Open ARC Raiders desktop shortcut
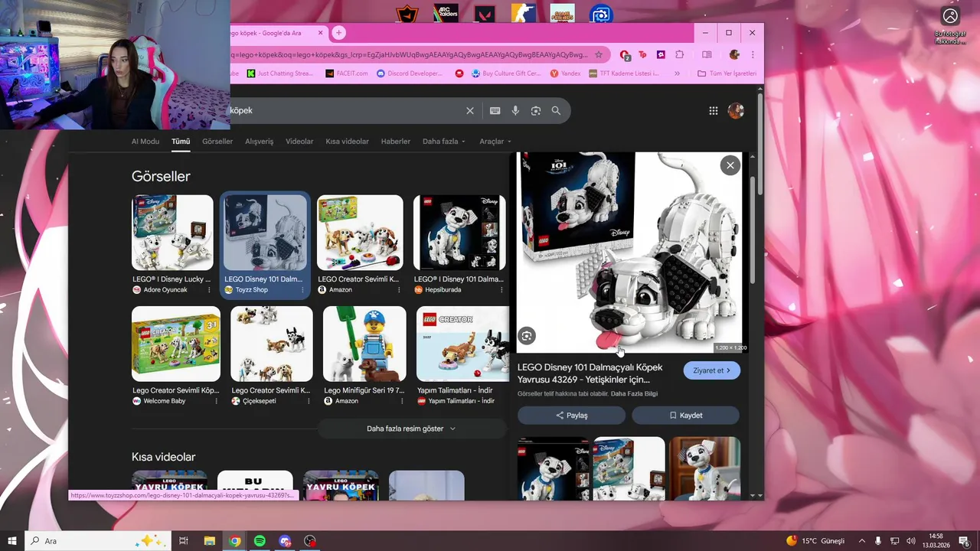980x551 pixels. [446, 15]
